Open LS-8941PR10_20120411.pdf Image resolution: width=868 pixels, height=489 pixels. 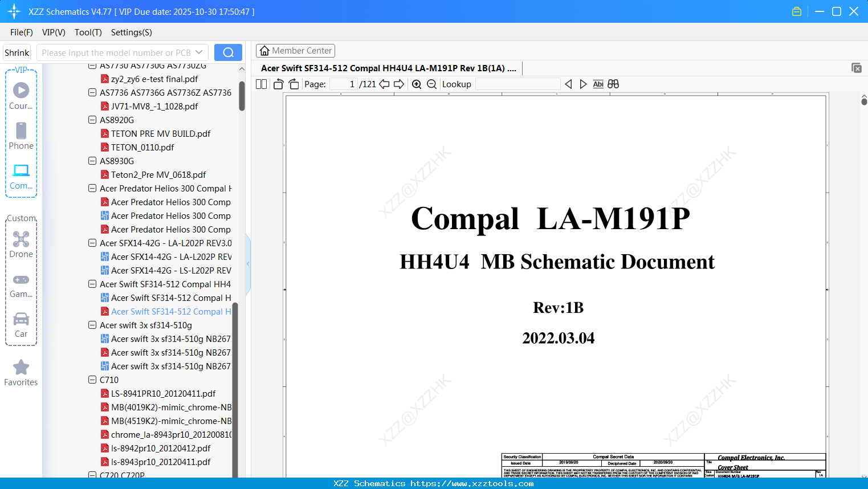click(x=163, y=393)
